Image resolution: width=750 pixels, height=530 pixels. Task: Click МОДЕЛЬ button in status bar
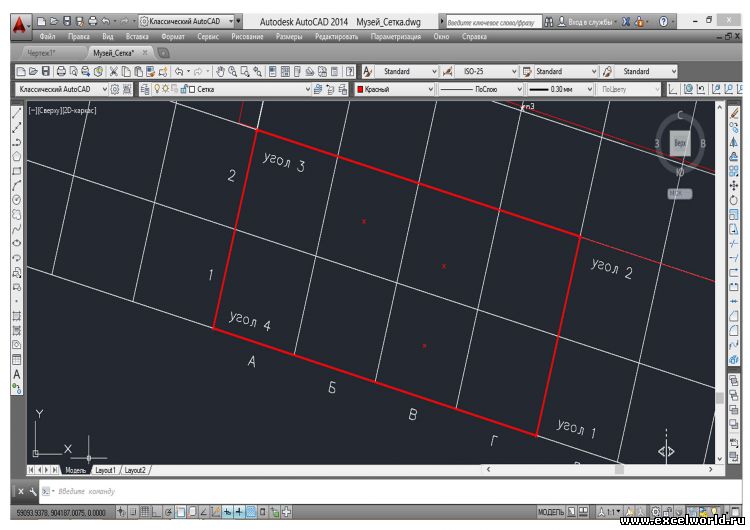tap(551, 512)
